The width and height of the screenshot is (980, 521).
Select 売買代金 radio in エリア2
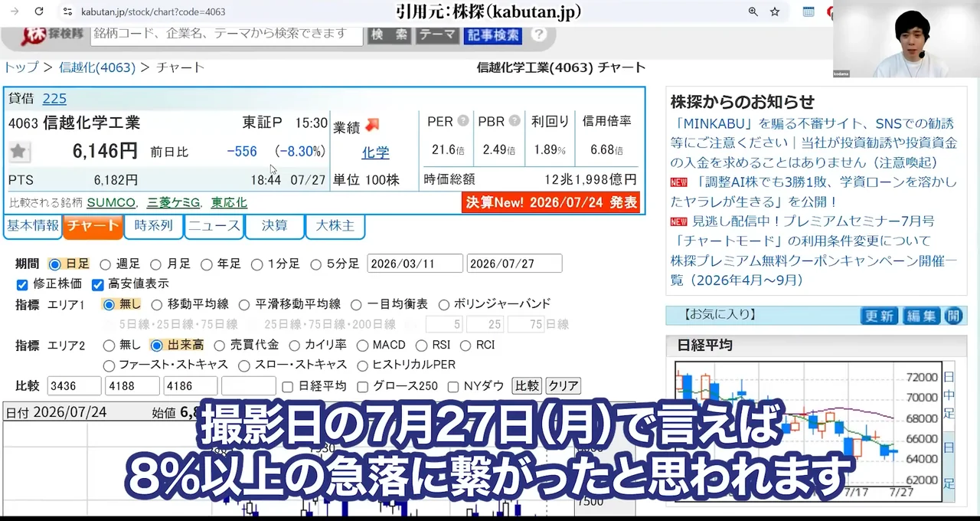tap(219, 346)
